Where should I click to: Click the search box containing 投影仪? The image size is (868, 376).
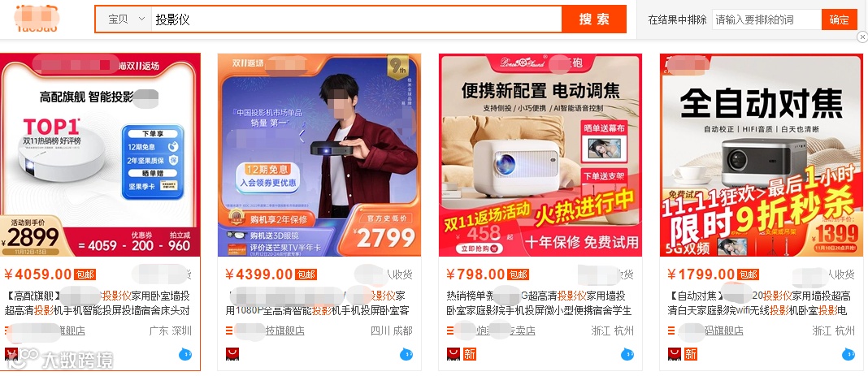[x=357, y=19]
